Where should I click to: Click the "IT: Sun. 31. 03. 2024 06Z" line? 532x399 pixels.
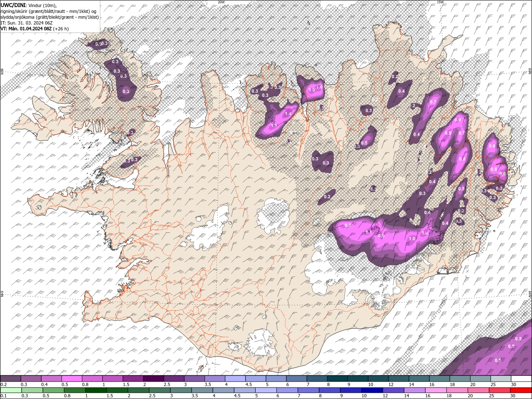click(26, 23)
